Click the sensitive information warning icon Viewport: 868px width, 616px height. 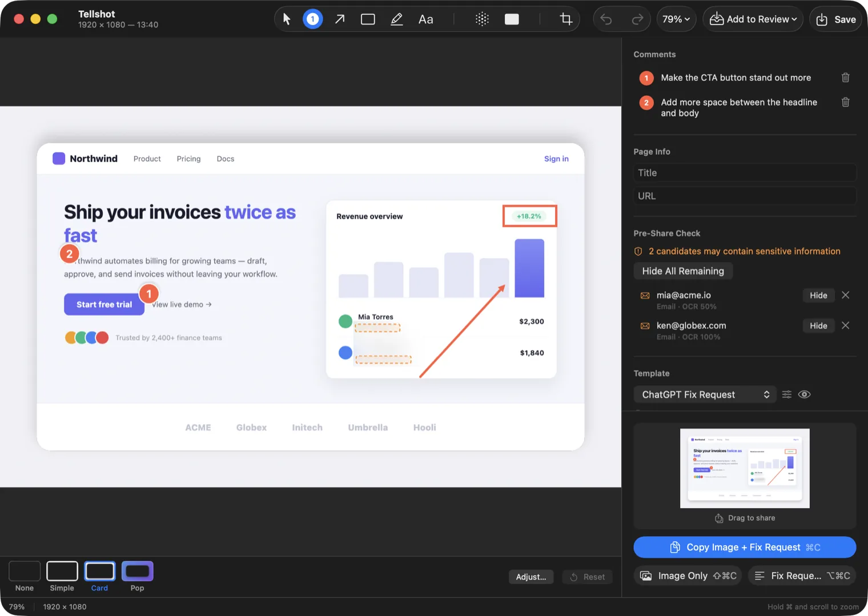[638, 251]
